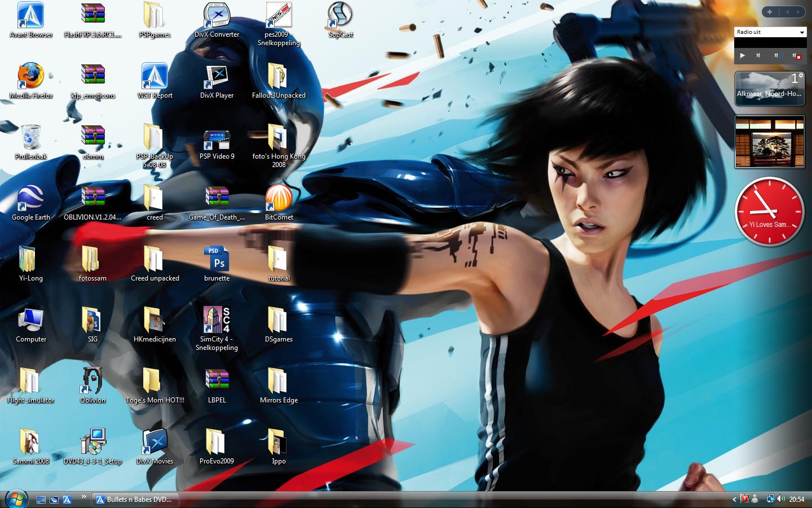Show hidden system tray icons arrow
The width and height of the screenshot is (812, 508).
[x=734, y=499]
